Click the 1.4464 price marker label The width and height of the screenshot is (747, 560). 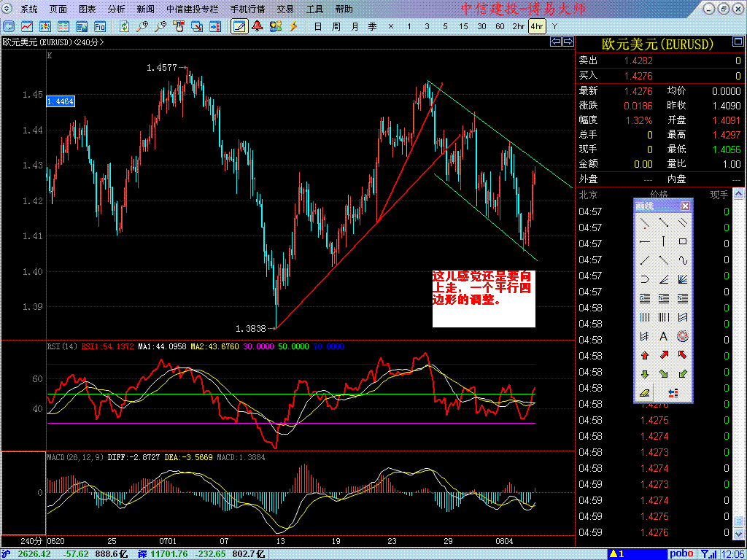[61, 101]
